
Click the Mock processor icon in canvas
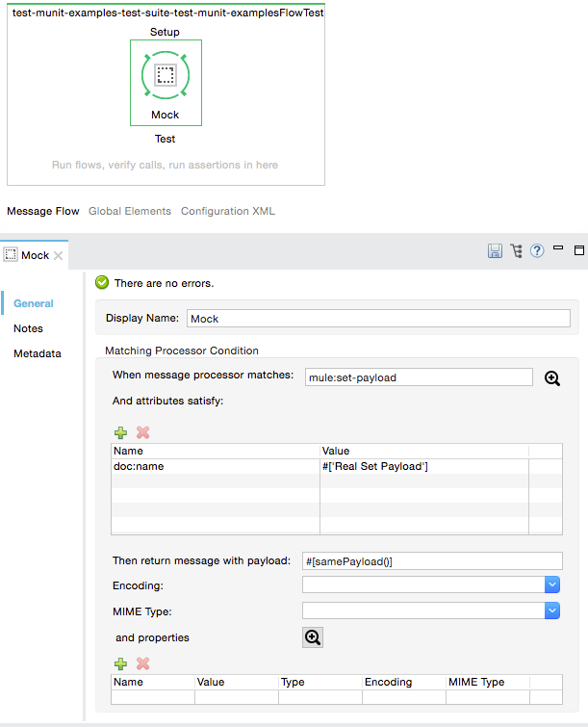pos(166,75)
